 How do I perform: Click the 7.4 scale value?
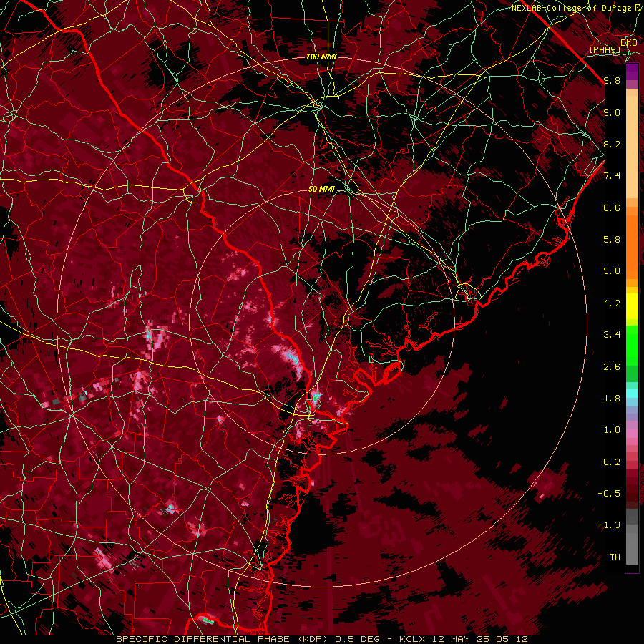[x=612, y=176]
